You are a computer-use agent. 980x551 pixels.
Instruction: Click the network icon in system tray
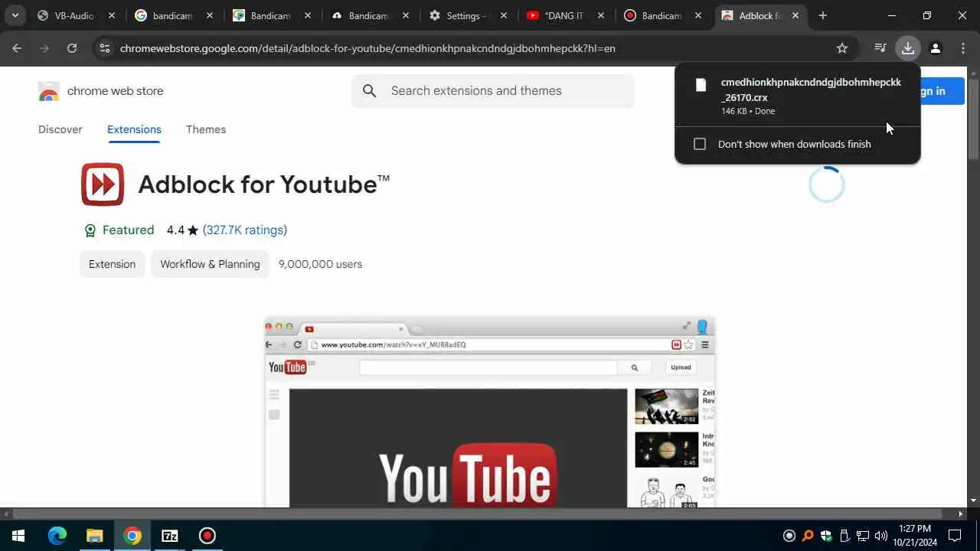coord(863,536)
